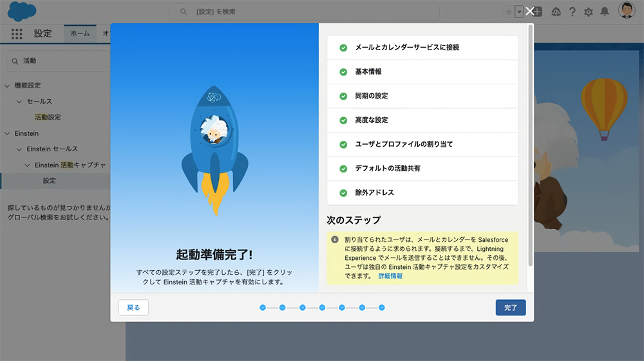This screenshot has width=644, height=361.
Task: Click 完了 to finish setup
Action: 511,308
